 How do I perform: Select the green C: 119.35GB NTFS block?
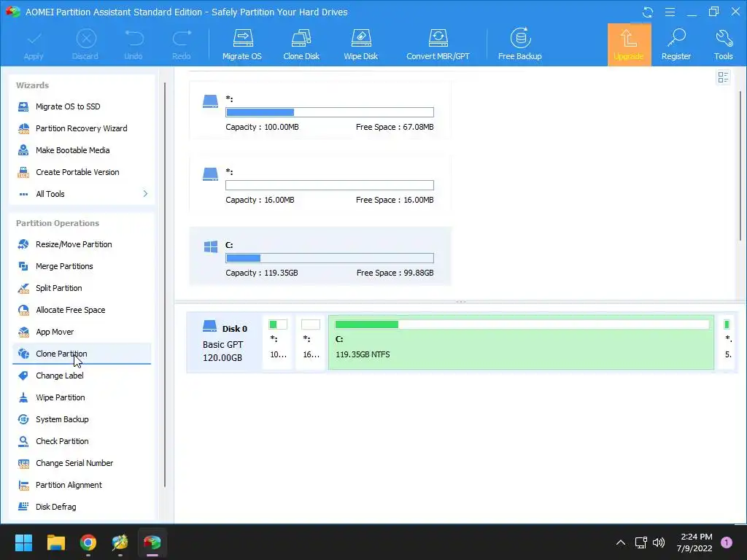[x=521, y=343]
